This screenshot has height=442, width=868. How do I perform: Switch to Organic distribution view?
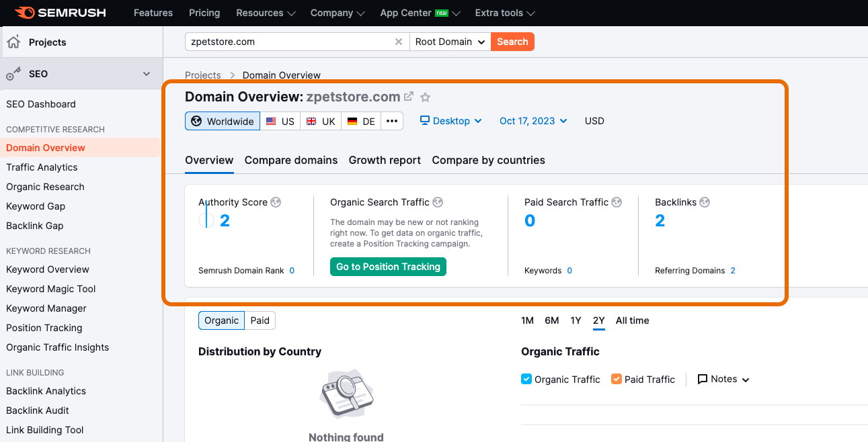pyautogui.click(x=221, y=320)
